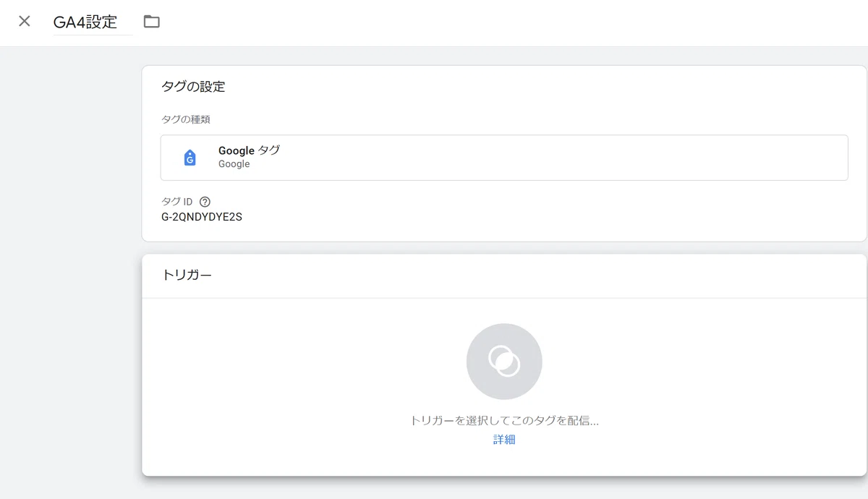This screenshot has width=868, height=499.
Task: Open the タグ ID help question icon
Action: coord(205,202)
